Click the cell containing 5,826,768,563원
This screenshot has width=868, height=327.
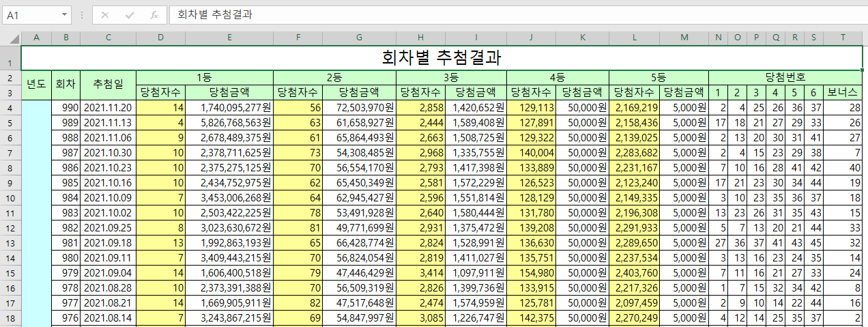click(229, 122)
